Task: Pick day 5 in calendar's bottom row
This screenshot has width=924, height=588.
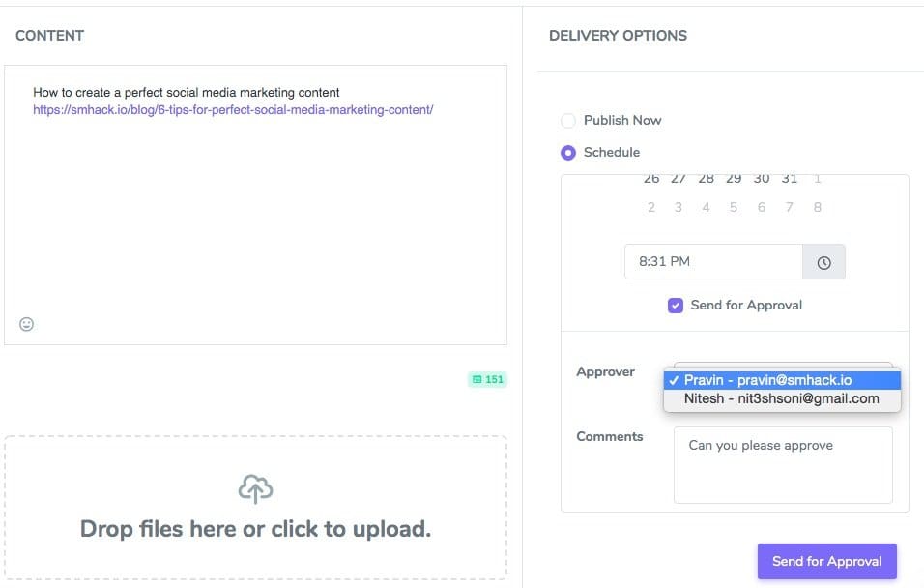Action: click(734, 207)
